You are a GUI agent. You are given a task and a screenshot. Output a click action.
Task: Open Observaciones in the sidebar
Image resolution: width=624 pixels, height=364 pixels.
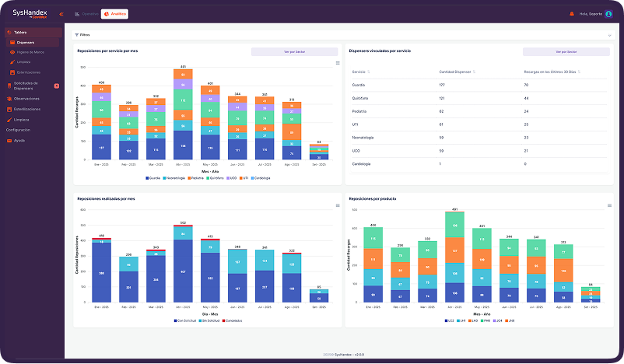[x=26, y=99]
